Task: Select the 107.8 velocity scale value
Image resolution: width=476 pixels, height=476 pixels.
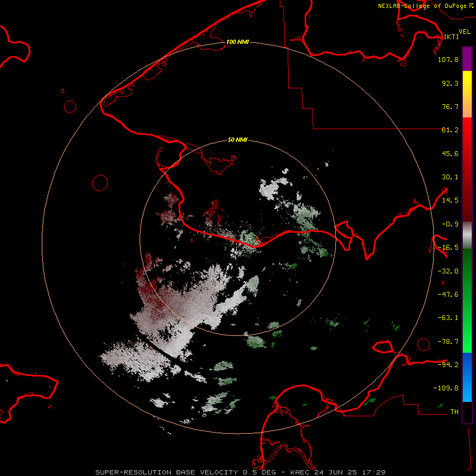Action: click(x=448, y=59)
